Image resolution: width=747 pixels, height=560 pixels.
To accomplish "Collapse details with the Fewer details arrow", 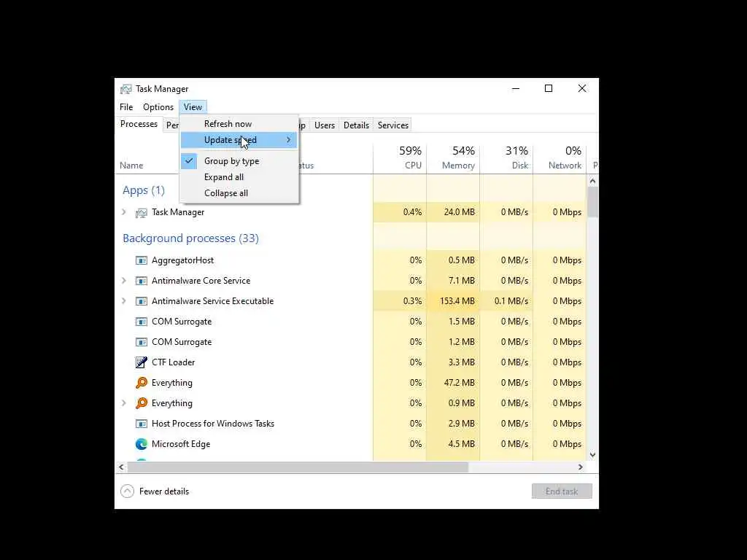I will pos(127,491).
